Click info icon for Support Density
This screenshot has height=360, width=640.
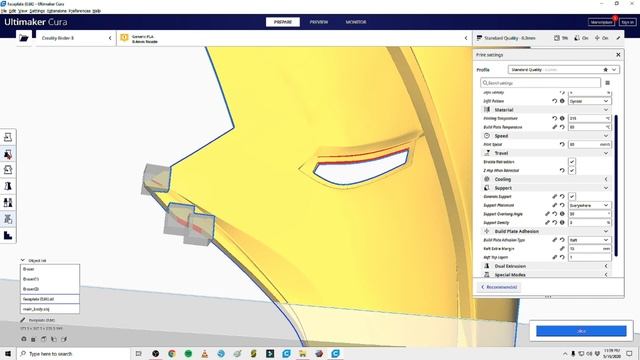point(562,222)
